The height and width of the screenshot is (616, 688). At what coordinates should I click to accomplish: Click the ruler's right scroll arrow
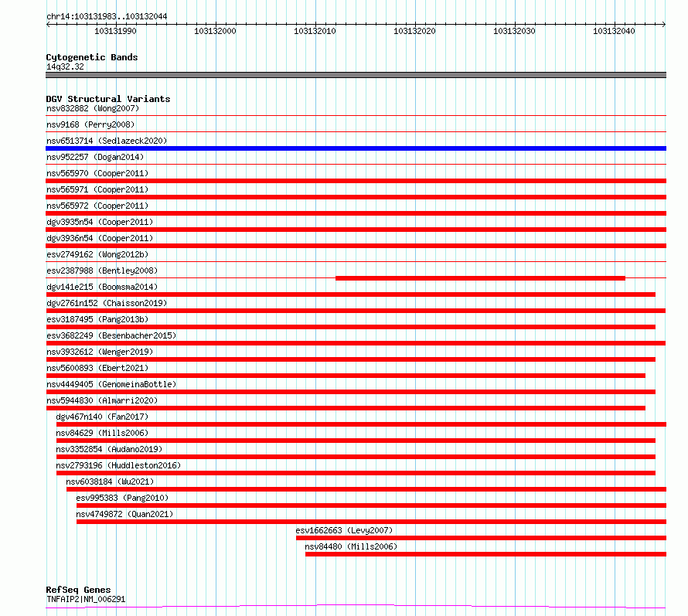click(663, 24)
